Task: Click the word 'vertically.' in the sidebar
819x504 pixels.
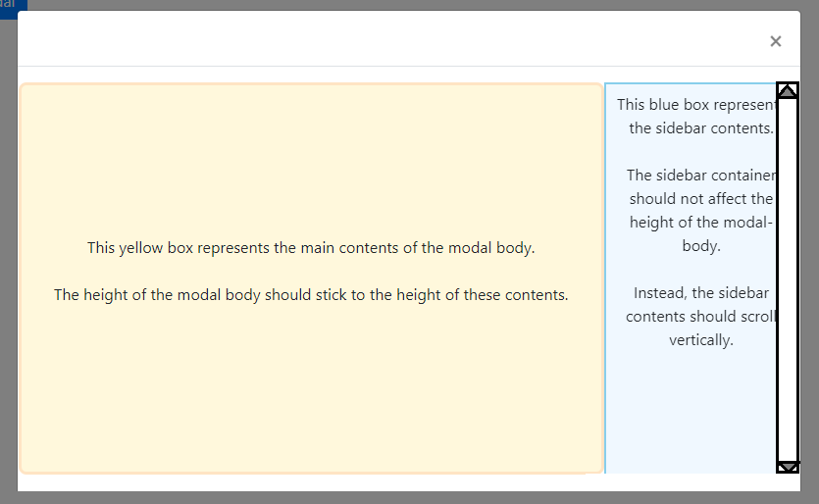Action: [x=701, y=340]
